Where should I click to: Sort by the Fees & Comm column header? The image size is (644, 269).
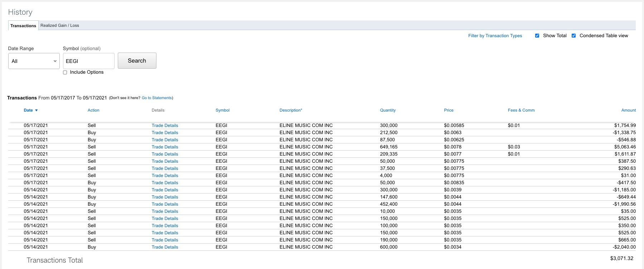[521, 110]
